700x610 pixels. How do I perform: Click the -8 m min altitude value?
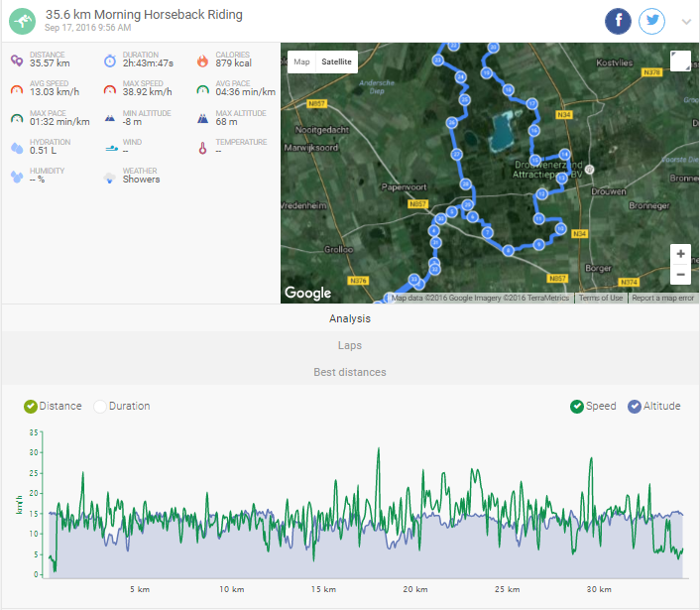click(x=132, y=122)
